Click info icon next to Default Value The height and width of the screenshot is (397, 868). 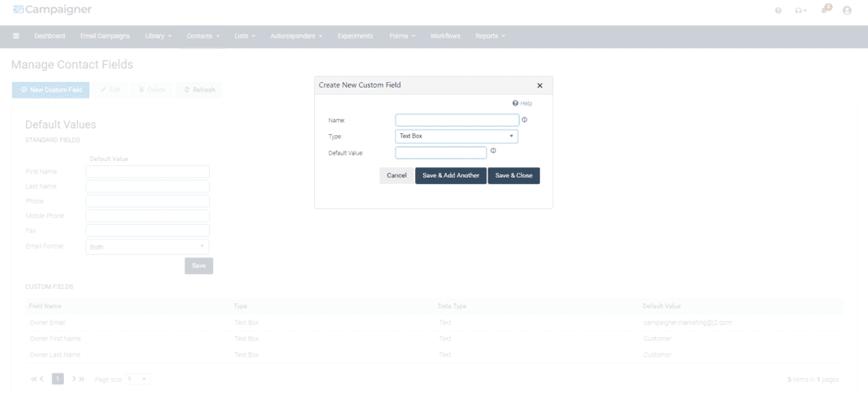pos(493,151)
